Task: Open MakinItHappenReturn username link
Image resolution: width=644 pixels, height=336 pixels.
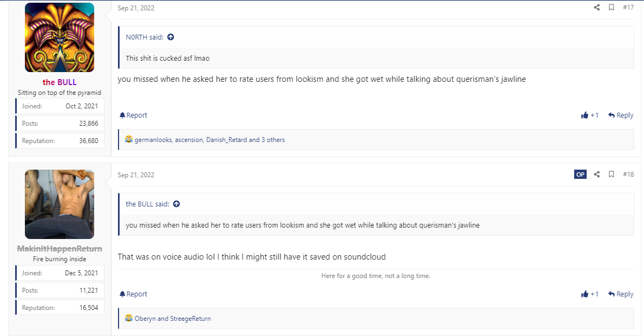Action: pyautogui.click(x=60, y=249)
